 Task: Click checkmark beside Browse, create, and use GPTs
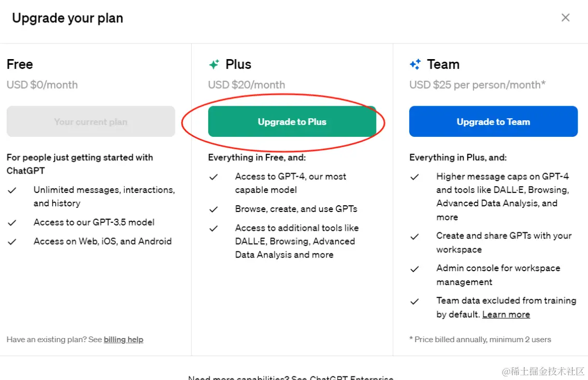213,209
